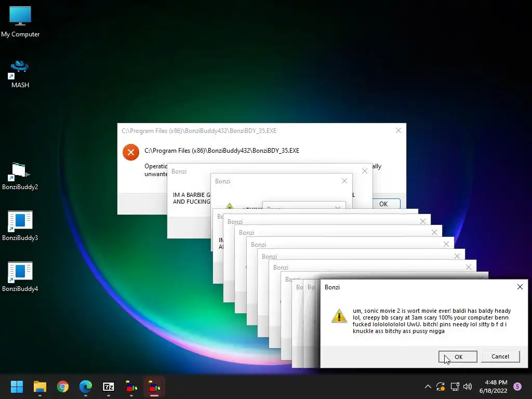Open the notification center badge
Screen dimensions: 532x399
tap(517, 387)
